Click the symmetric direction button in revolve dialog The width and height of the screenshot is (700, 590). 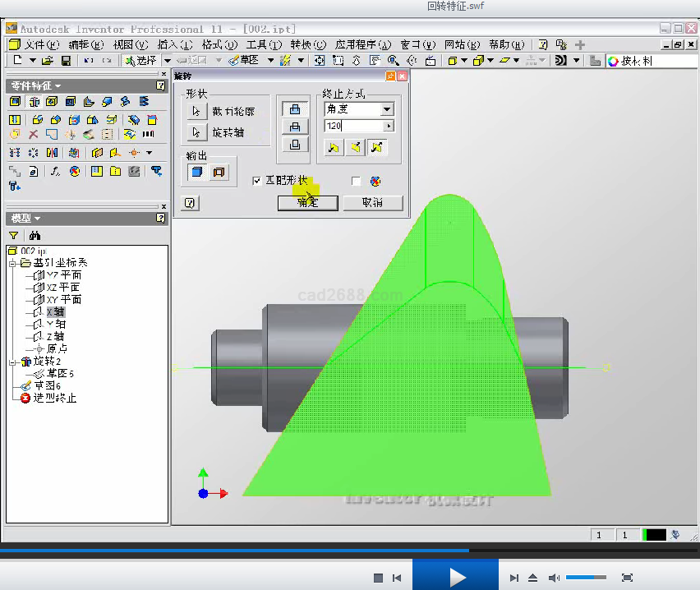377,147
